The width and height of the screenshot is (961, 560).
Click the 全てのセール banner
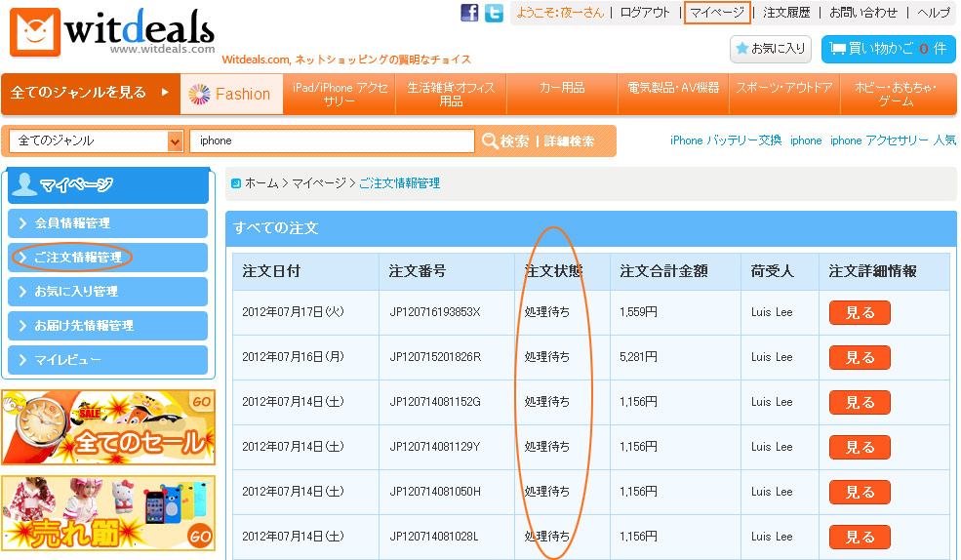pyautogui.click(x=108, y=427)
